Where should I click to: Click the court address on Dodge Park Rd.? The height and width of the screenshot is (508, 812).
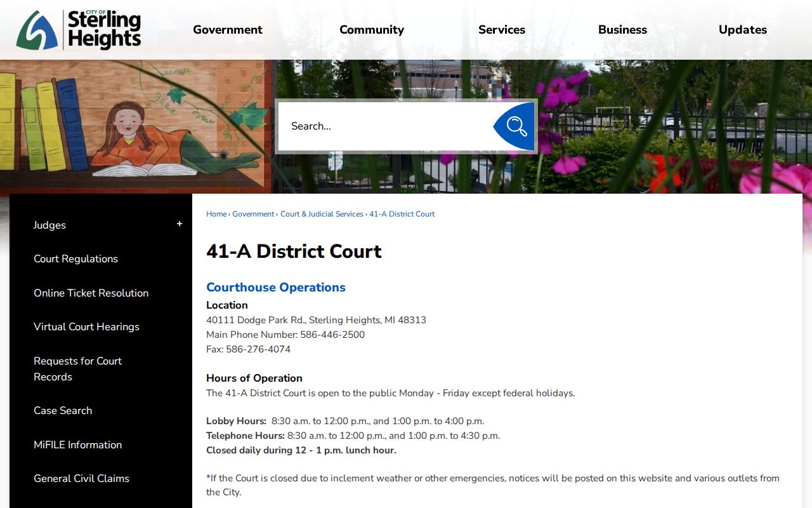(x=316, y=320)
